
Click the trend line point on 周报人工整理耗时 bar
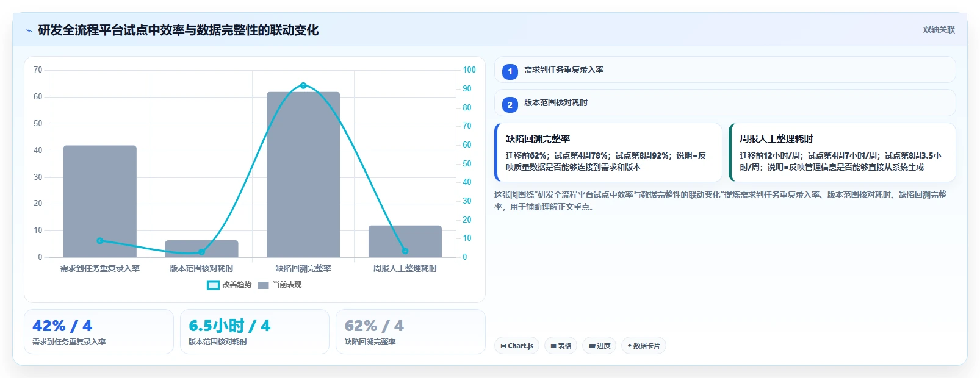click(x=405, y=251)
